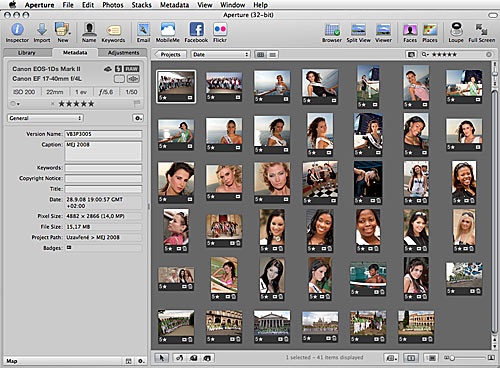Switch browser to list view
This screenshot has height=368, width=500.
(273, 54)
